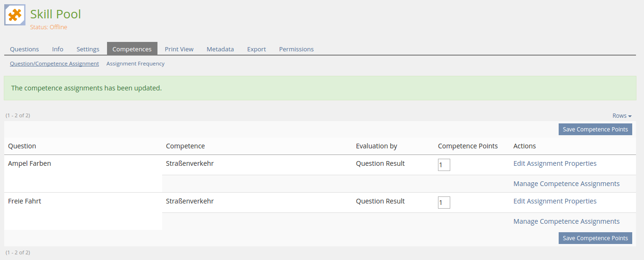Click Question/Competence Assignment subtab
This screenshot has height=260, width=644.
click(x=54, y=64)
